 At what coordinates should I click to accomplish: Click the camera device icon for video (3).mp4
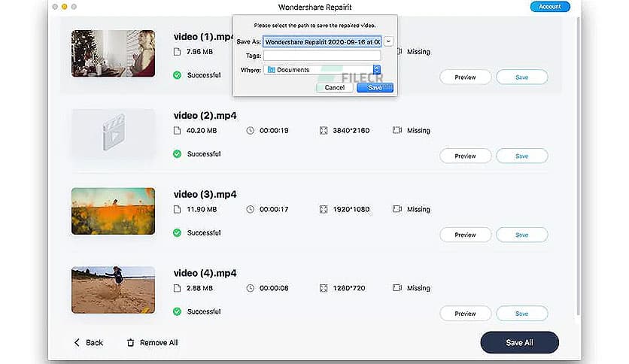click(x=397, y=209)
